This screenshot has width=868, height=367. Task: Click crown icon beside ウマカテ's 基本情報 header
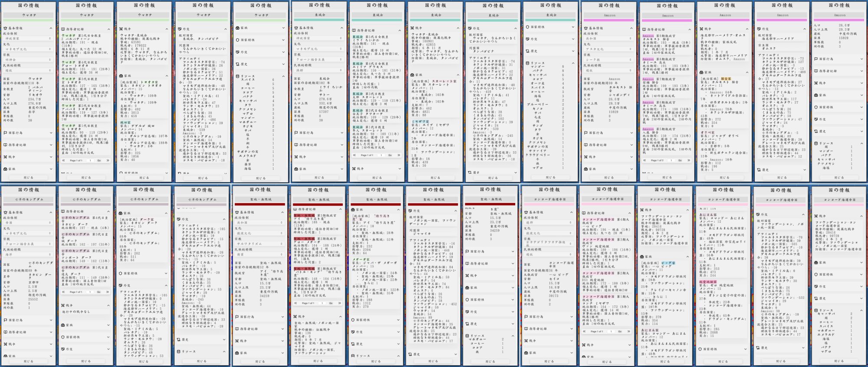coord(5,28)
